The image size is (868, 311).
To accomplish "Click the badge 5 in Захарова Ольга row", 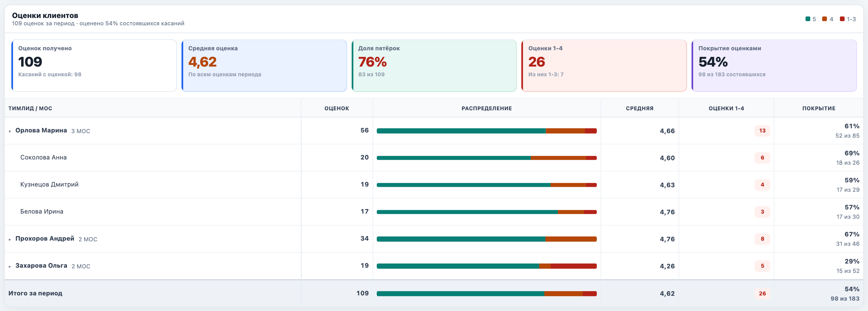I will point(762,266).
